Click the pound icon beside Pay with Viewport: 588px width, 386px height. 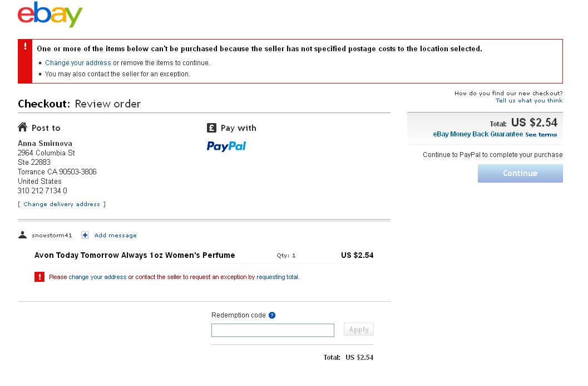211,128
